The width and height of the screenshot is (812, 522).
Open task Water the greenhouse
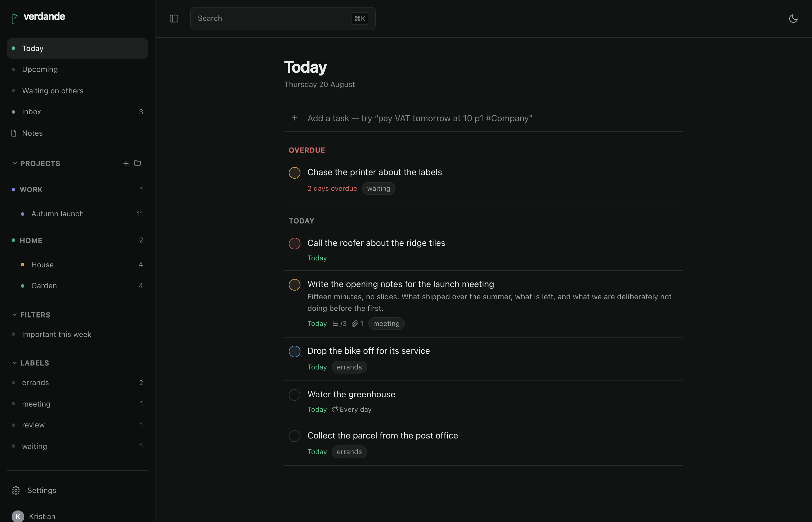click(x=351, y=394)
